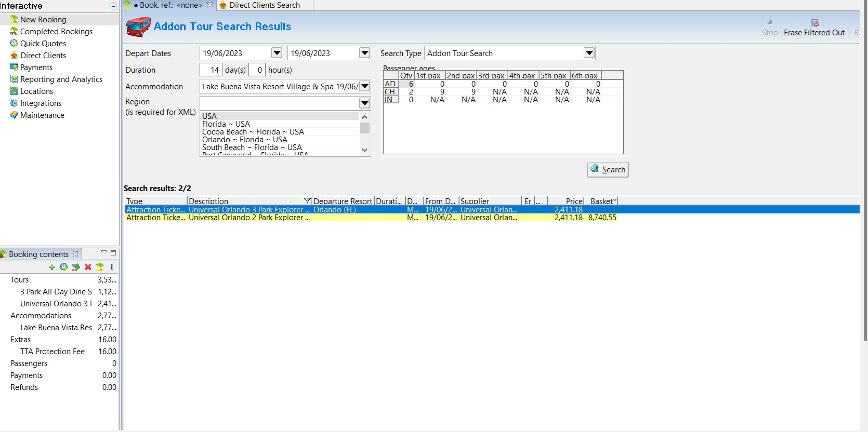Select the Universal Orlando 3 Park Explorer result row
Viewport: 868px width, 432px height.
tap(492, 210)
